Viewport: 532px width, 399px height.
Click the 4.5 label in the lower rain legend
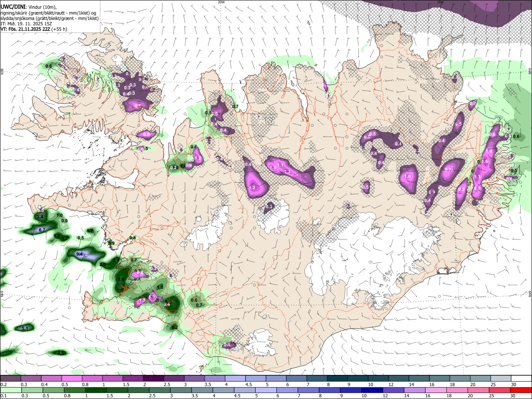237,396
